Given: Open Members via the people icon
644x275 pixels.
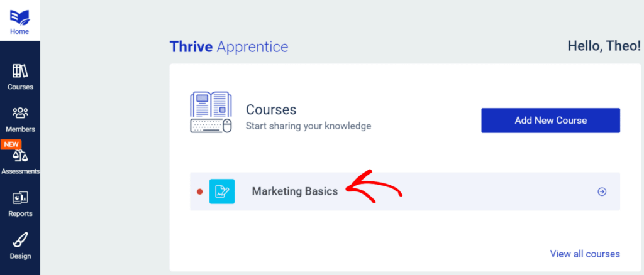Looking at the screenshot, I should tap(20, 113).
